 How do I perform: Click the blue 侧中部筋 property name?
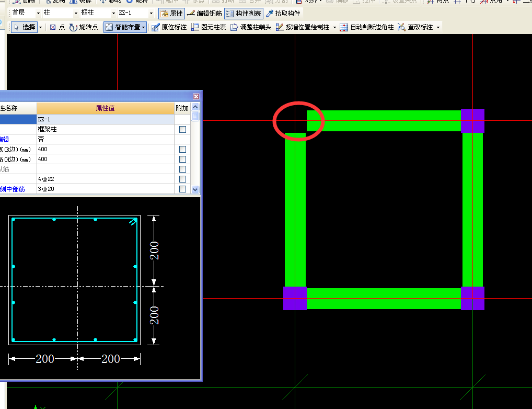point(13,189)
